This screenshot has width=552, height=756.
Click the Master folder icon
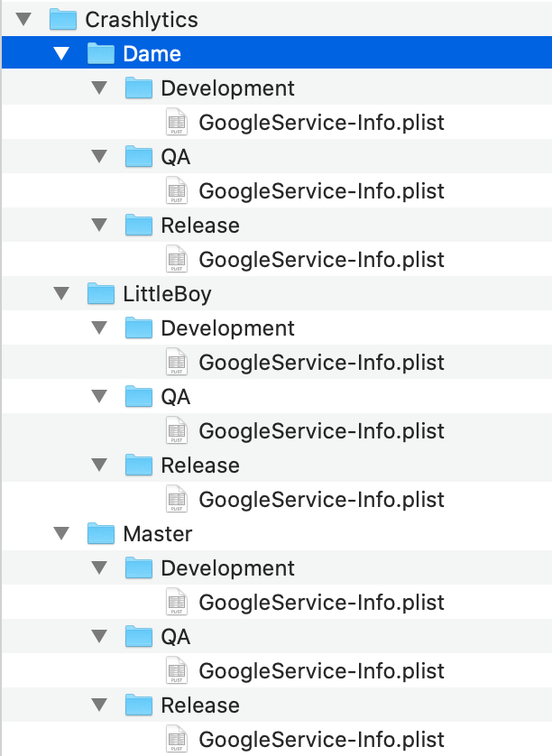[101, 533]
